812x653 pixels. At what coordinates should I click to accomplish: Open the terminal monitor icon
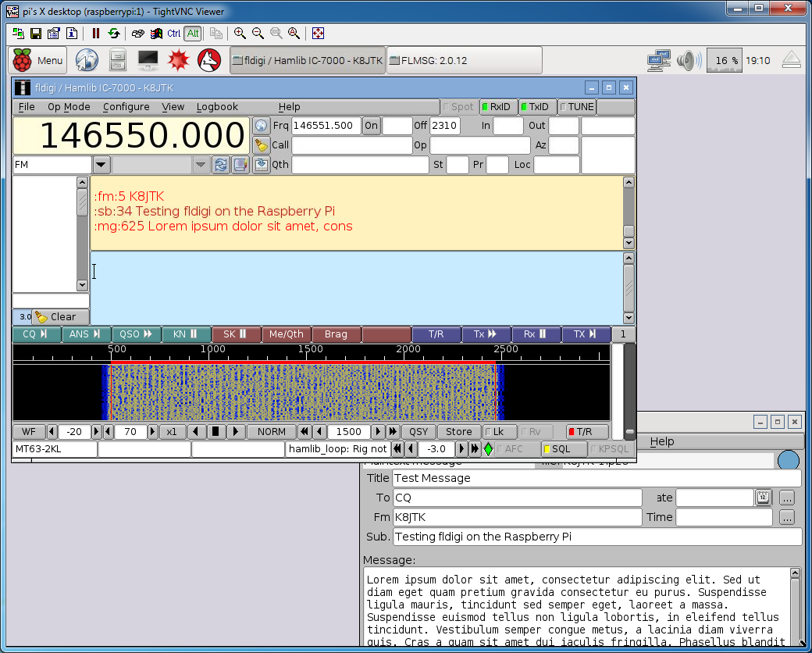tap(148, 61)
